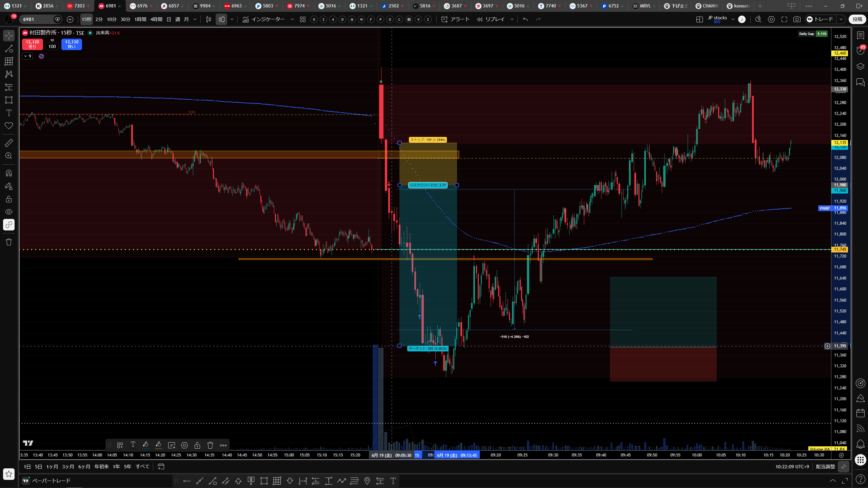This screenshot has height=488, width=868.
Task: Collapse the indicator legend showing 9
Action: pyautogui.click(x=28, y=56)
